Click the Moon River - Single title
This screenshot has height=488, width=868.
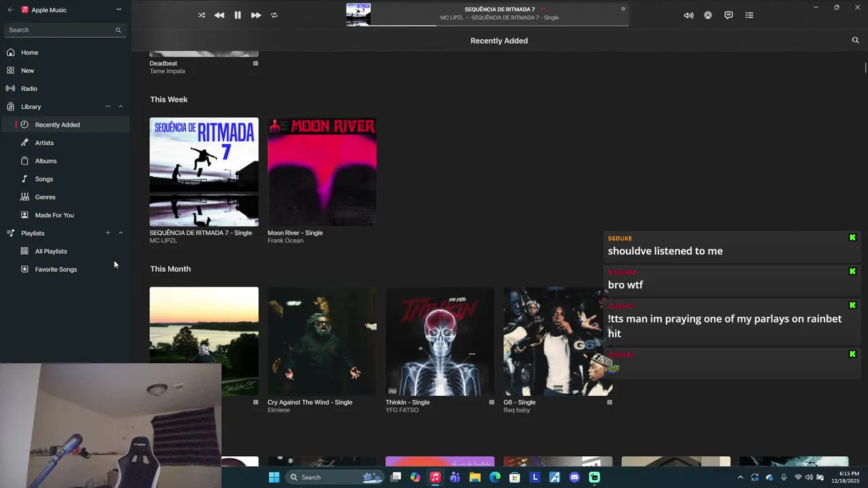pos(295,232)
